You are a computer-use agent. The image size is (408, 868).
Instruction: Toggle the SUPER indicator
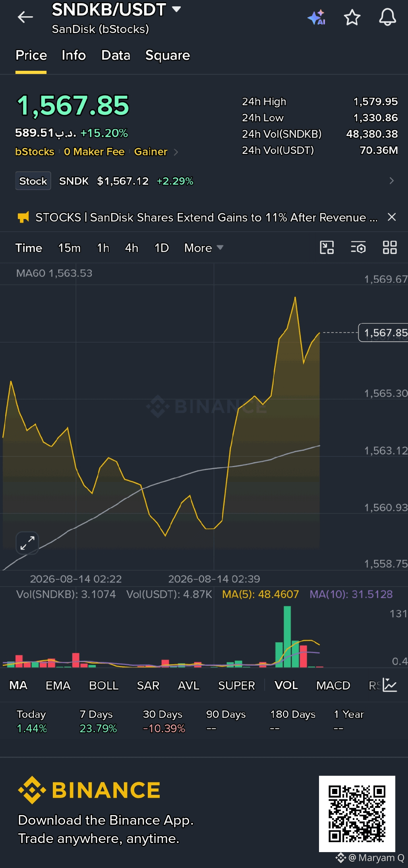[236, 685]
